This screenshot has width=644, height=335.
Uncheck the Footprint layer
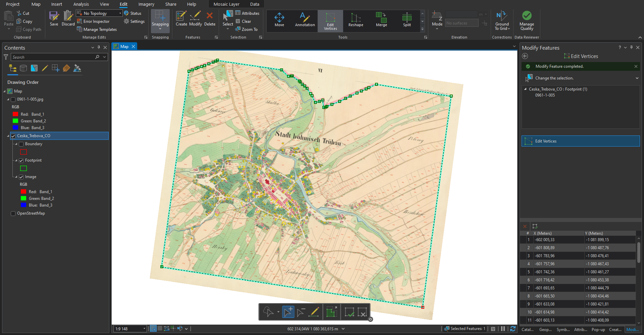[21, 161]
